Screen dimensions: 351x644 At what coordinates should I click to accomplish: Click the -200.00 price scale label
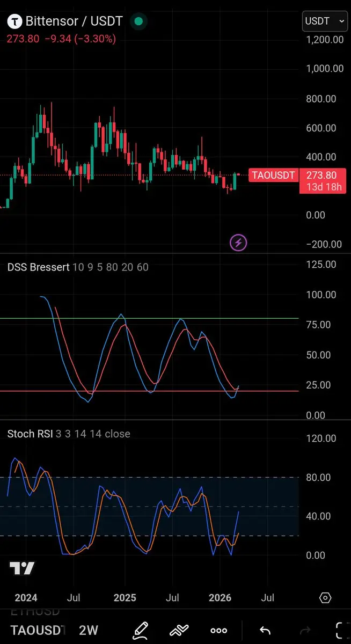click(x=325, y=244)
